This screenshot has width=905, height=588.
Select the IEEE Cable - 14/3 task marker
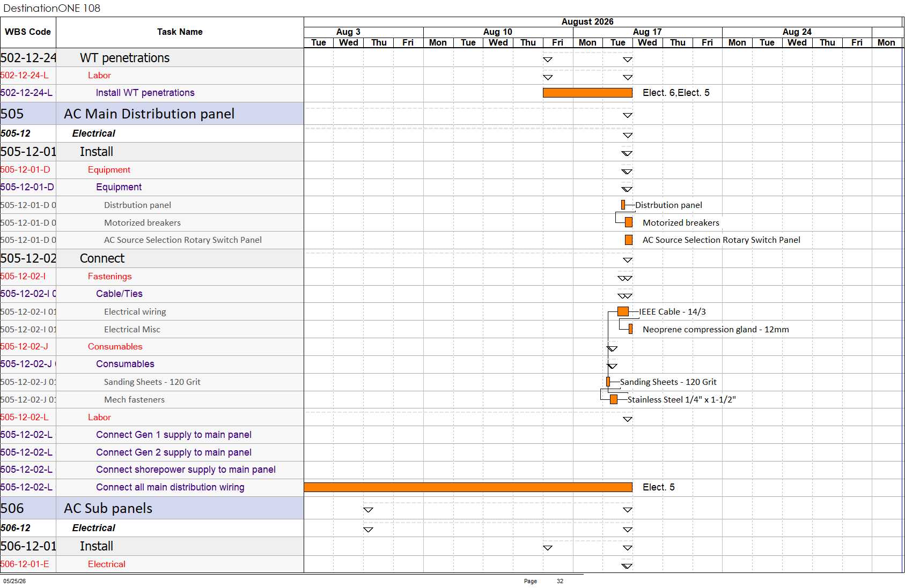pos(623,311)
